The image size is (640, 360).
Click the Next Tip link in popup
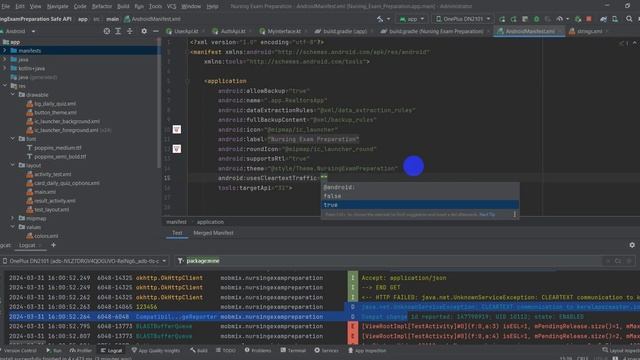click(x=487, y=214)
